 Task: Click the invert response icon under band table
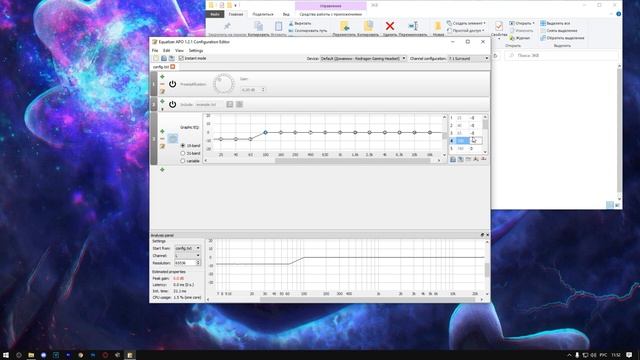[x=468, y=159]
